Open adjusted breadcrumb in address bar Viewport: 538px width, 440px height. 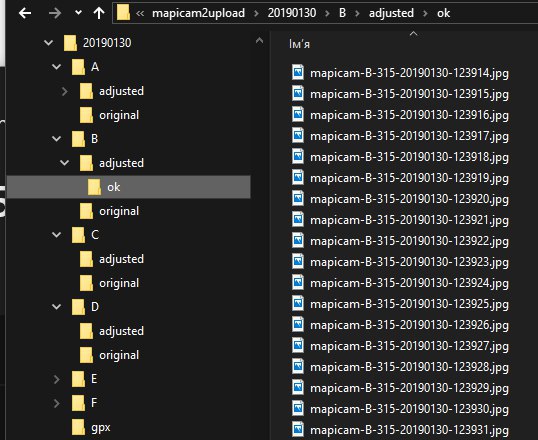391,13
